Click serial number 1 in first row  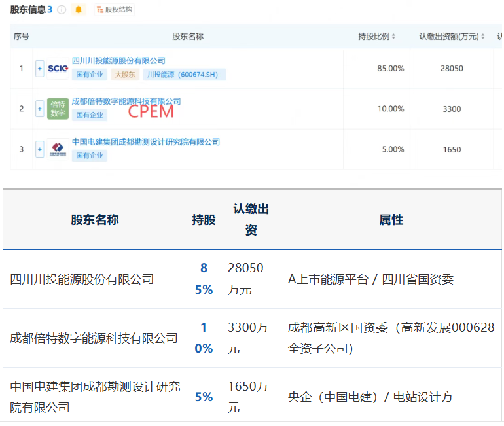point(21,69)
